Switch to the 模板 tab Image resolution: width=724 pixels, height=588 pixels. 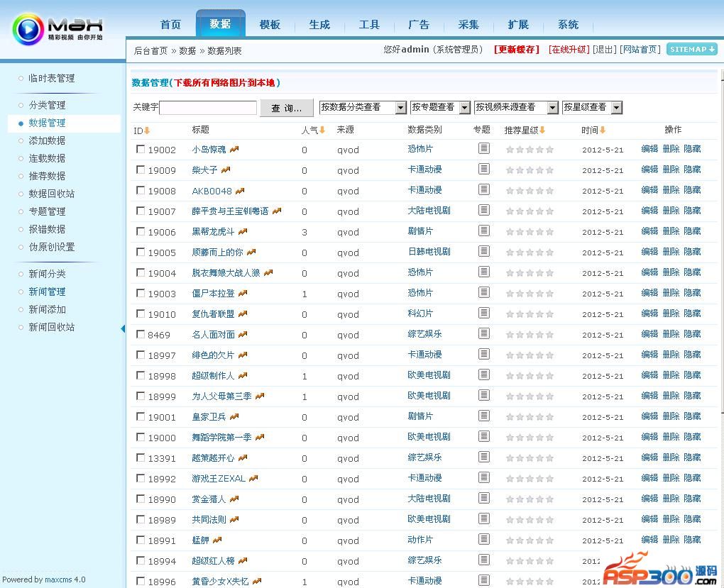pyautogui.click(x=270, y=25)
